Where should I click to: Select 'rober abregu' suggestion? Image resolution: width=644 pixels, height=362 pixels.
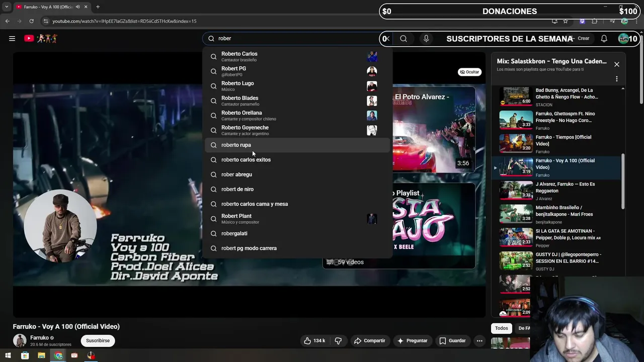pyautogui.click(x=297, y=174)
